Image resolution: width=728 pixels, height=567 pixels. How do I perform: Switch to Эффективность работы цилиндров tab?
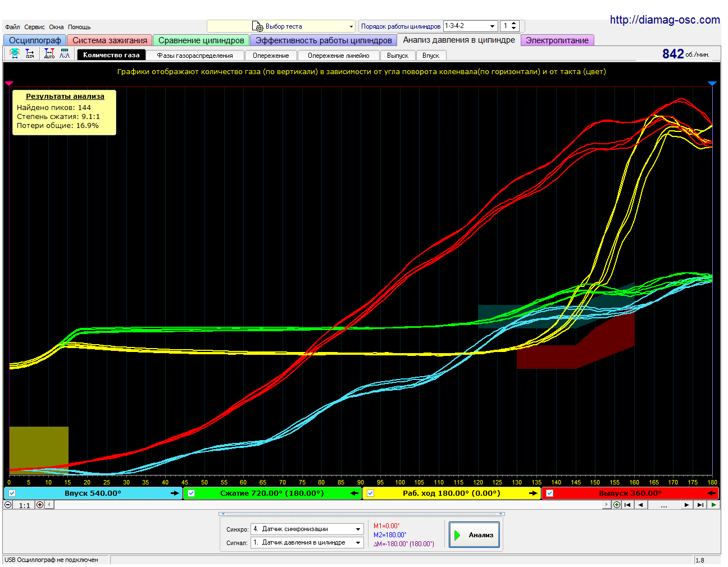324,40
